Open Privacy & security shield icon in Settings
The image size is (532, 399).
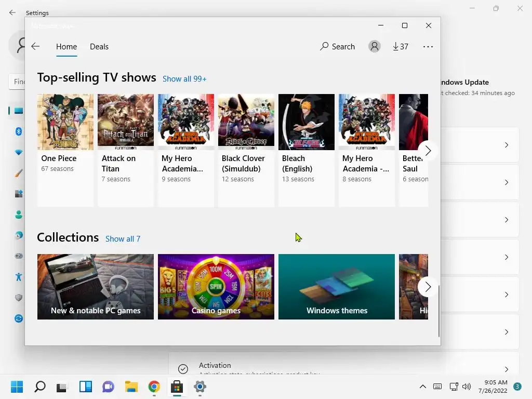19,298
